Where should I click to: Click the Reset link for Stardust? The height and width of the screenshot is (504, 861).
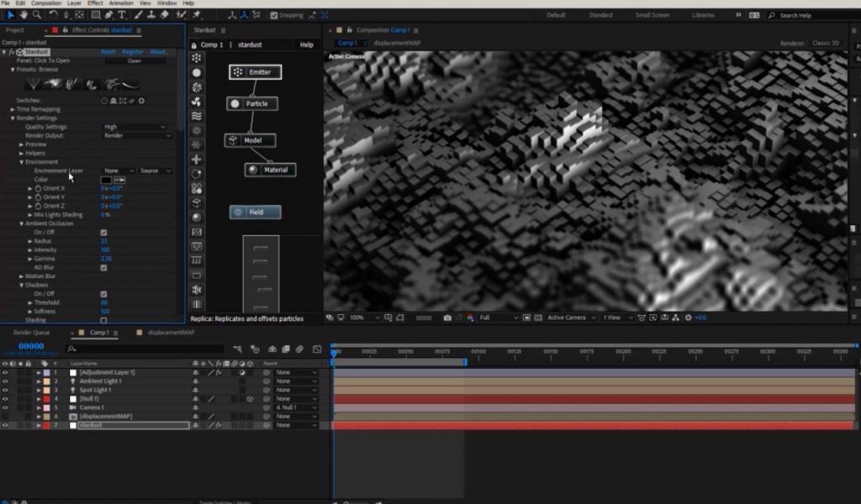tap(108, 52)
